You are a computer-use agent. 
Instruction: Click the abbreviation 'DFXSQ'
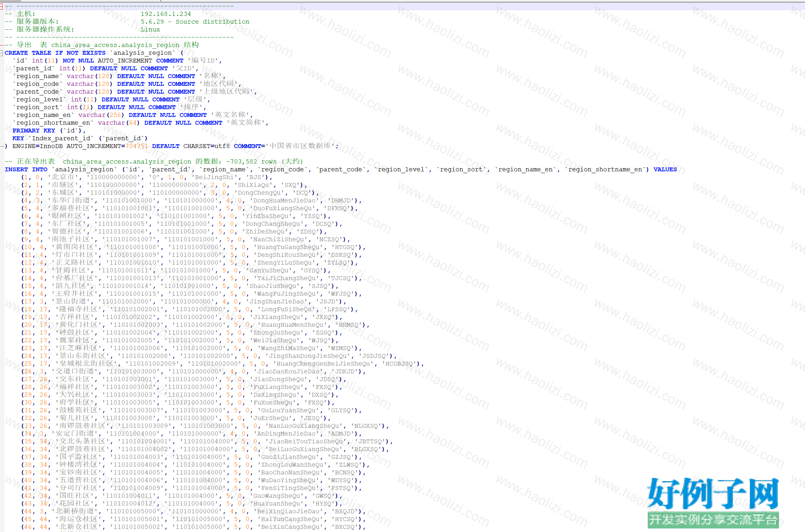pyautogui.click(x=337, y=208)
